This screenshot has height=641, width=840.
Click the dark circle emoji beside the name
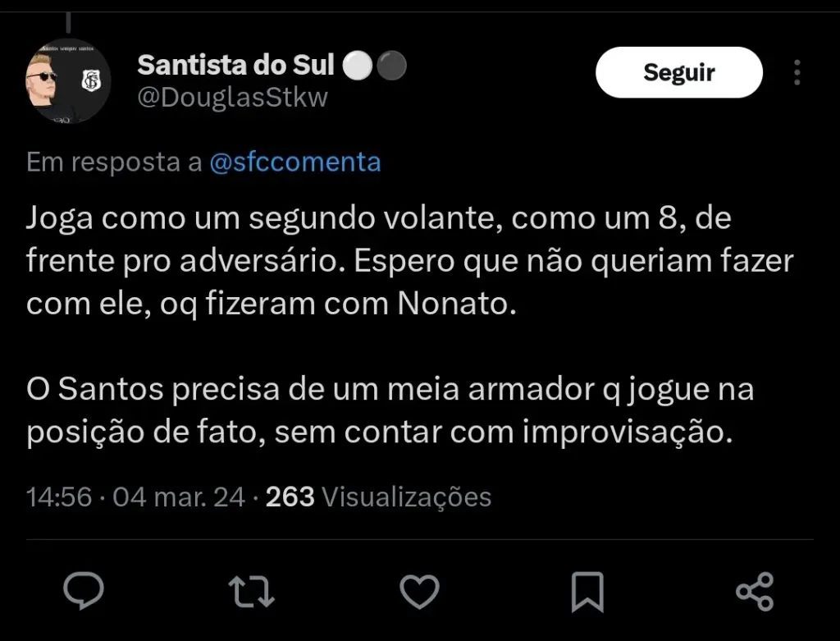coord(392,66)
